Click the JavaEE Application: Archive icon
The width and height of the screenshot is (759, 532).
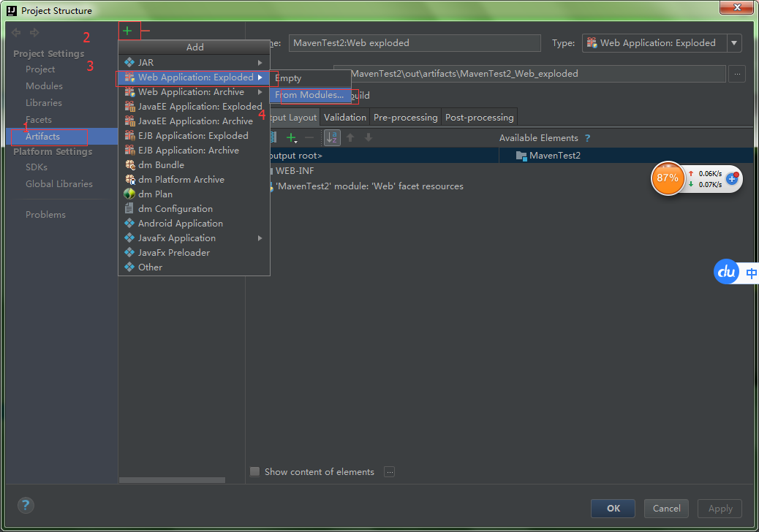point(129,121)
